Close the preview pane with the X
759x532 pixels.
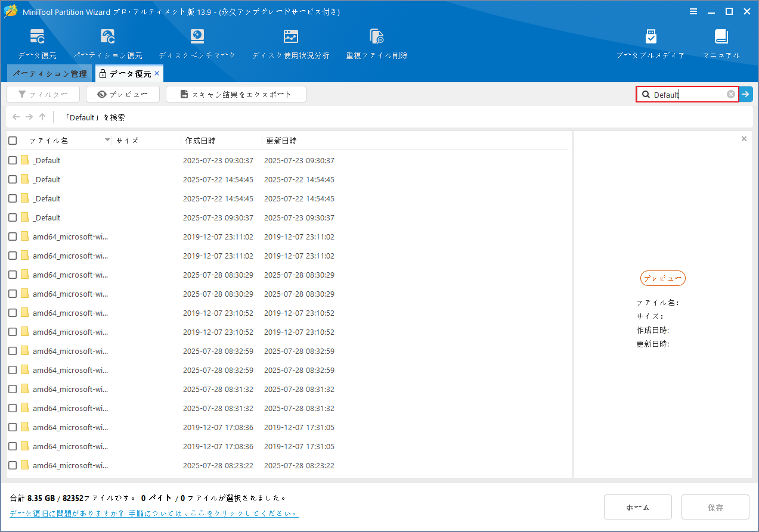[743, 139]
